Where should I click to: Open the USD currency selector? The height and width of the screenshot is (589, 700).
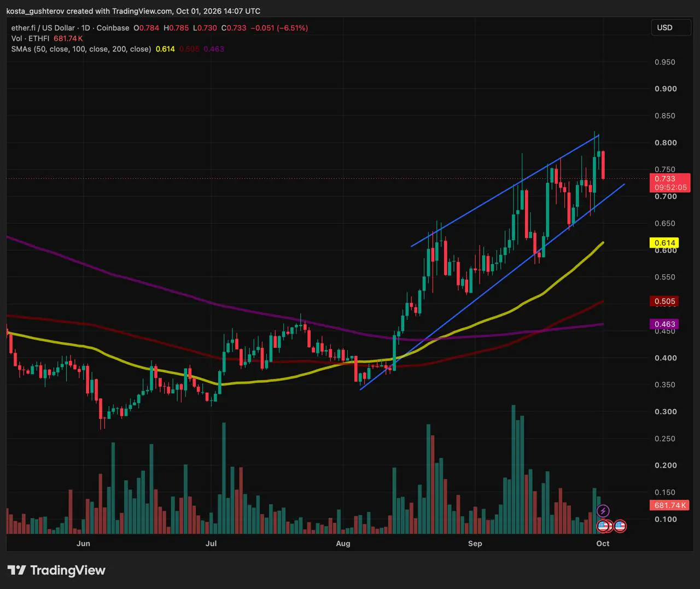(670, 27)
